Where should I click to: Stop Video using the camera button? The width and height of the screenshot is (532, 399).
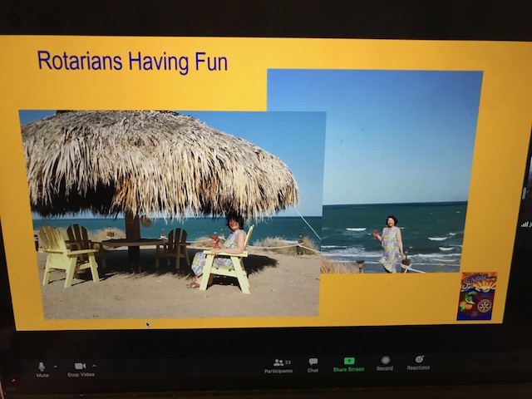pyautogui.click(x=80, y=367)
